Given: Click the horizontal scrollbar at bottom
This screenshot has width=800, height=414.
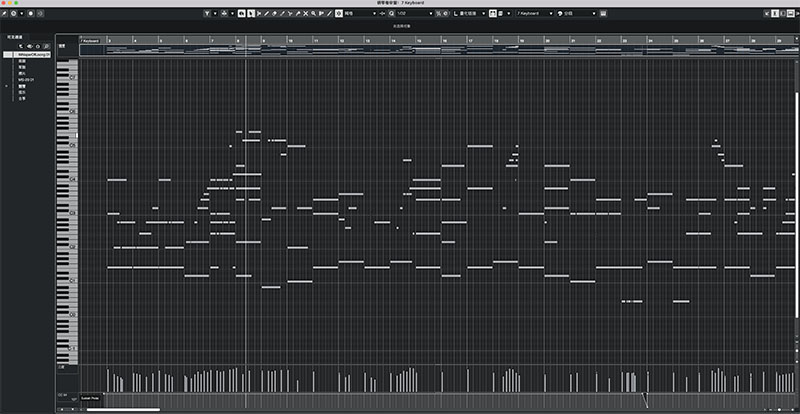Looking at the screenshot, I should tap(123, 409).
